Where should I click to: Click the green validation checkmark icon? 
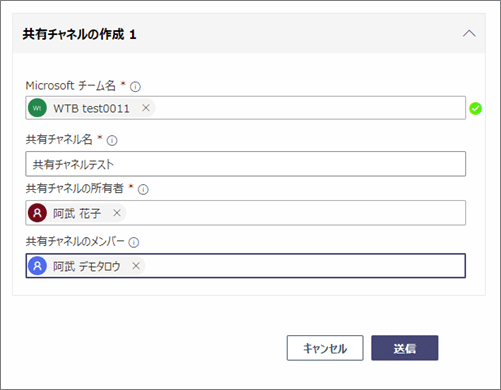(x=475, y=108)
